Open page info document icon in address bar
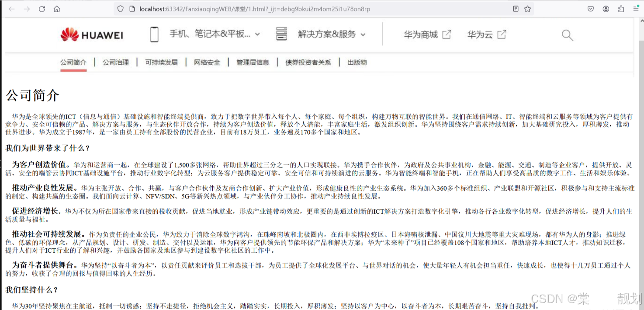This screenshot has width=644, height=310. (132, 9)
